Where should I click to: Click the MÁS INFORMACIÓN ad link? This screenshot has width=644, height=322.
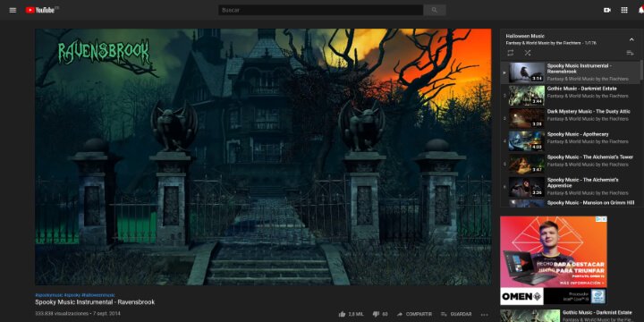point(583,283)
